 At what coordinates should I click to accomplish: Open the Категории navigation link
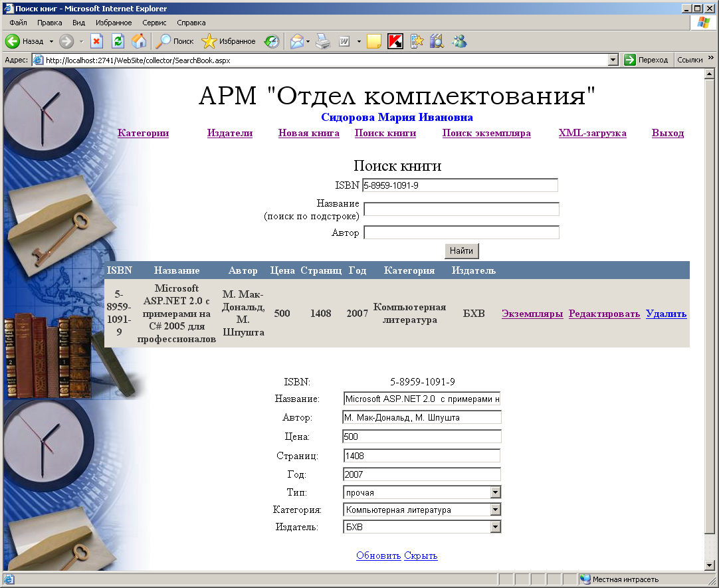point(143,133)
